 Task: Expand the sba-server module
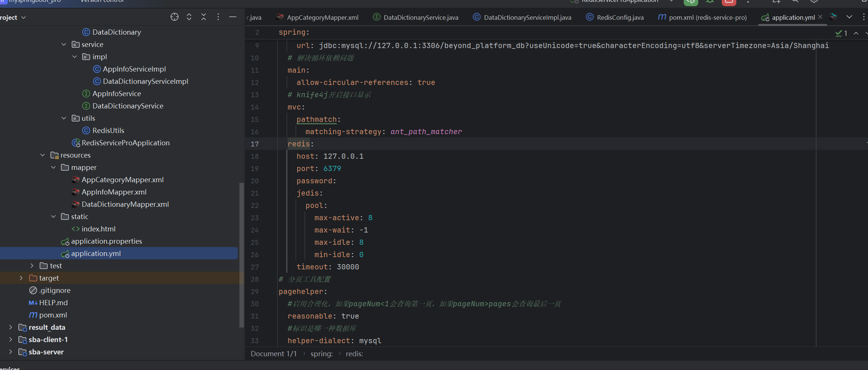coord(10,352)
